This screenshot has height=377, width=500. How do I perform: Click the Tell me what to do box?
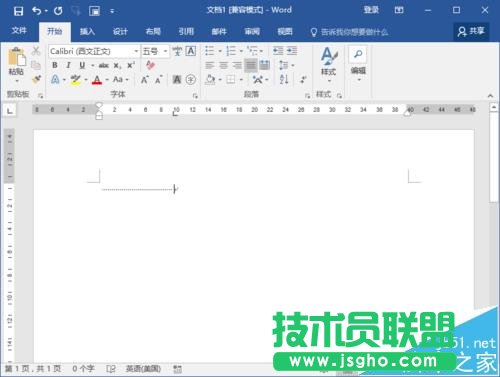coord(349,32)
